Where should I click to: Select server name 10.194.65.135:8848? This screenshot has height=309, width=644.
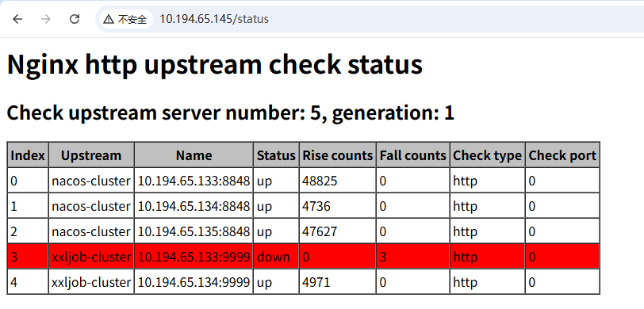click(x=194, y=231)
